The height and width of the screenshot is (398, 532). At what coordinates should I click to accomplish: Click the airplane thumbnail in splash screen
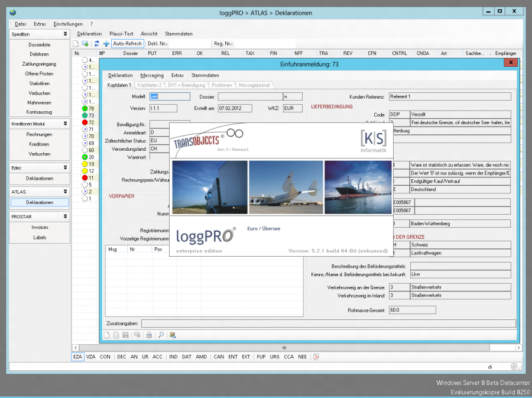point(286,187)
